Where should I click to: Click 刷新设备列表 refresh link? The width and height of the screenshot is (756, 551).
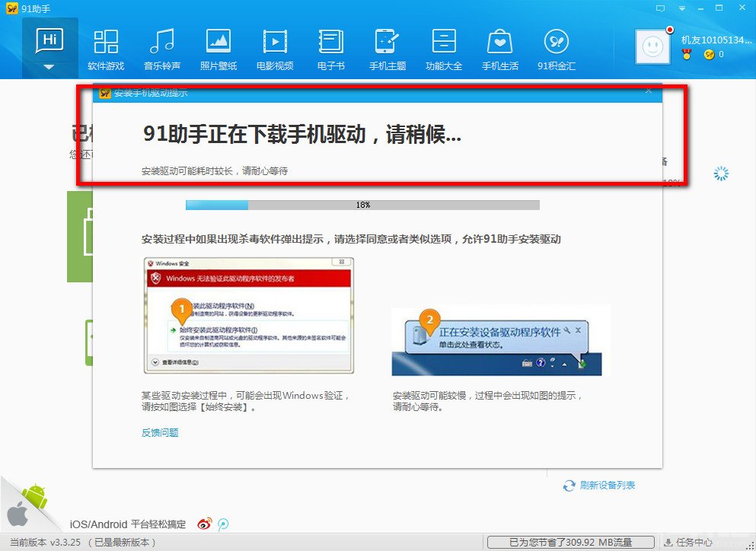[x=608, y=485]
